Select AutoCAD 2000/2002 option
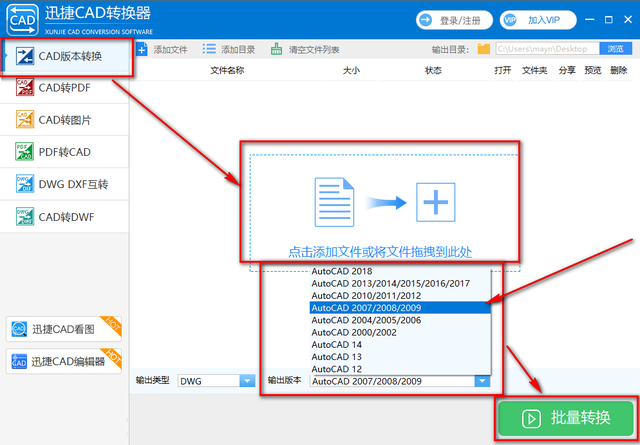The image size is (640, 445). 400,332
